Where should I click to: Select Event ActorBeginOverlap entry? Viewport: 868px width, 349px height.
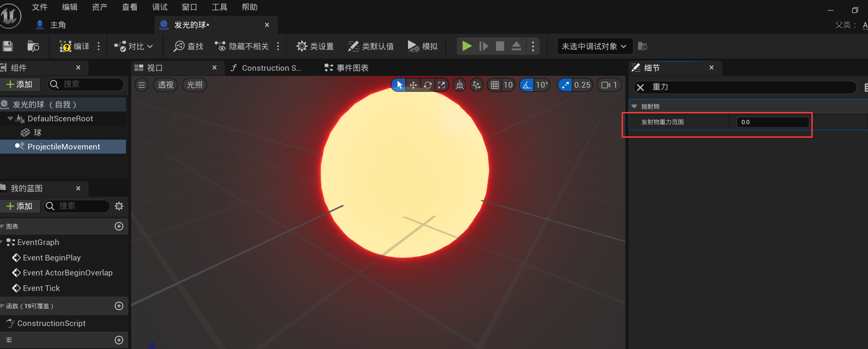tap(67, 273)
